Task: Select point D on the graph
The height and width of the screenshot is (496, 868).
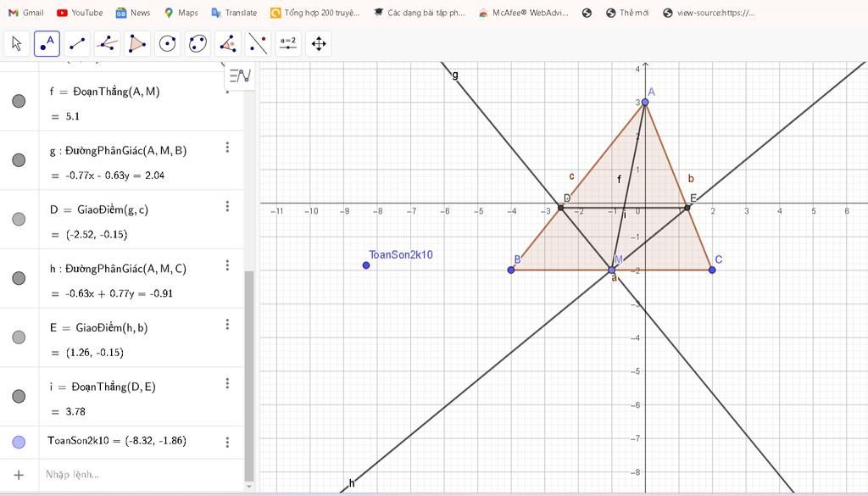Action: (x=561, y=208)
